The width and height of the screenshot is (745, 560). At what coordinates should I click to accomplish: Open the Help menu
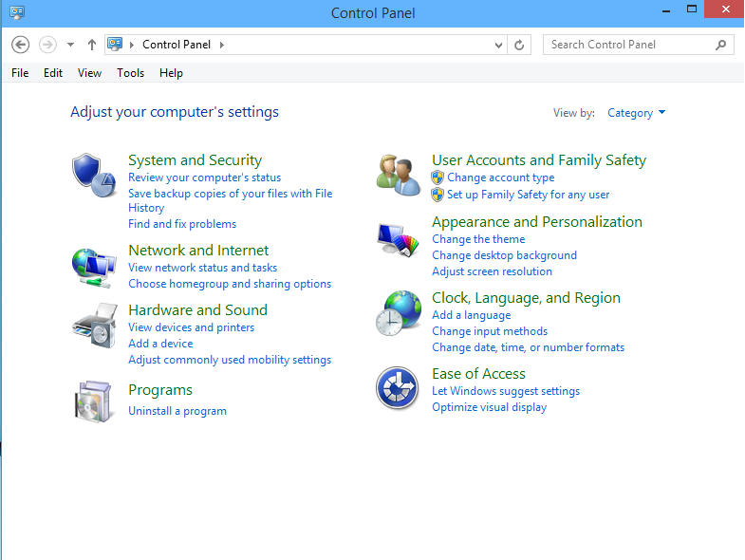171,73
